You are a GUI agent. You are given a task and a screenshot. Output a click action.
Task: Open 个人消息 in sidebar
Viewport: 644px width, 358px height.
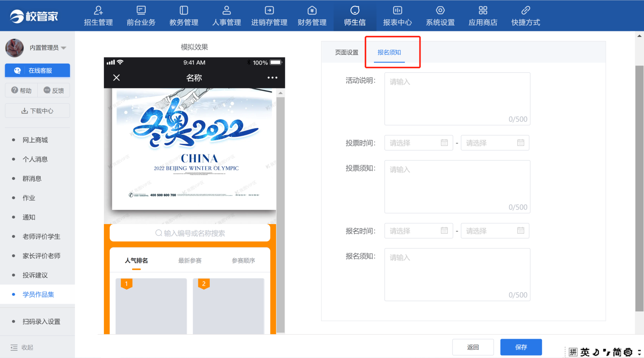point(35,159)
